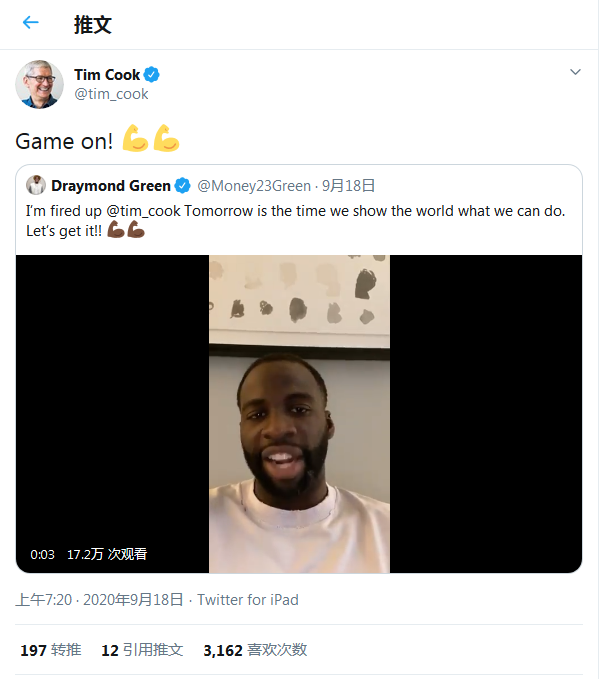Image resolution: width=600 pixels, height=679 pixels.
Task: View the 12 引用推文 quote tweets
Action: (x=142, y=650)
